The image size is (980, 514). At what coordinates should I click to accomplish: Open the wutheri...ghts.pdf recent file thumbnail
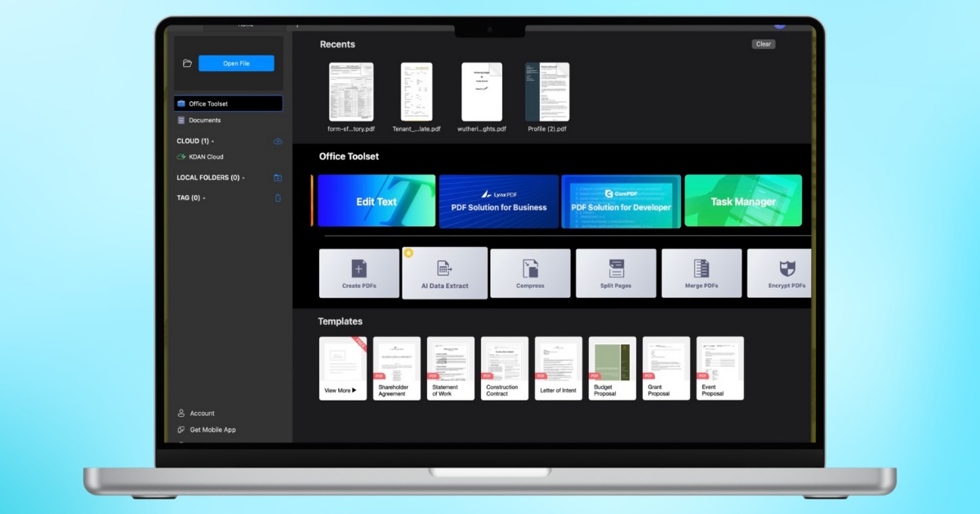(482, 92)
